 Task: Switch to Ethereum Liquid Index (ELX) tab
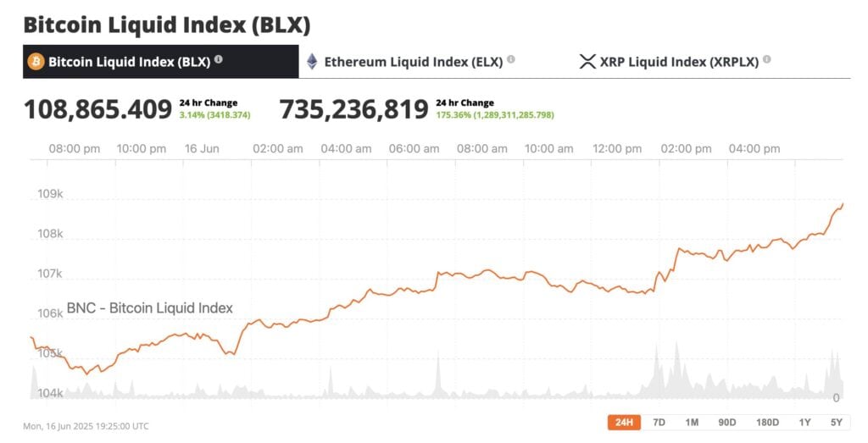[x=413, y=62]
